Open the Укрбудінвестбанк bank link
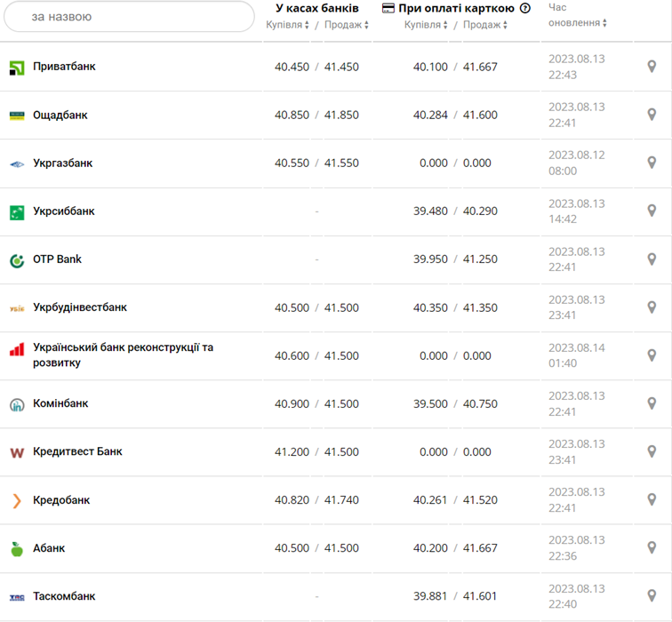 (80, 307)
